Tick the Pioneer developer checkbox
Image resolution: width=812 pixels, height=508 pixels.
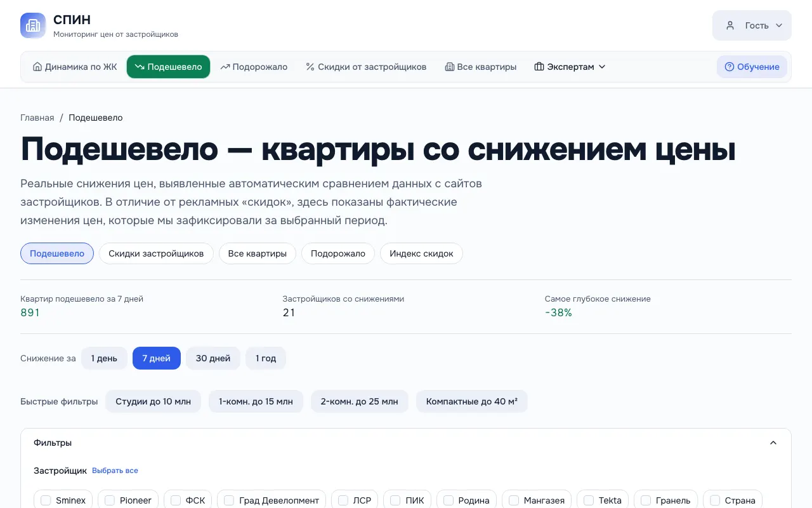point(110,500)
